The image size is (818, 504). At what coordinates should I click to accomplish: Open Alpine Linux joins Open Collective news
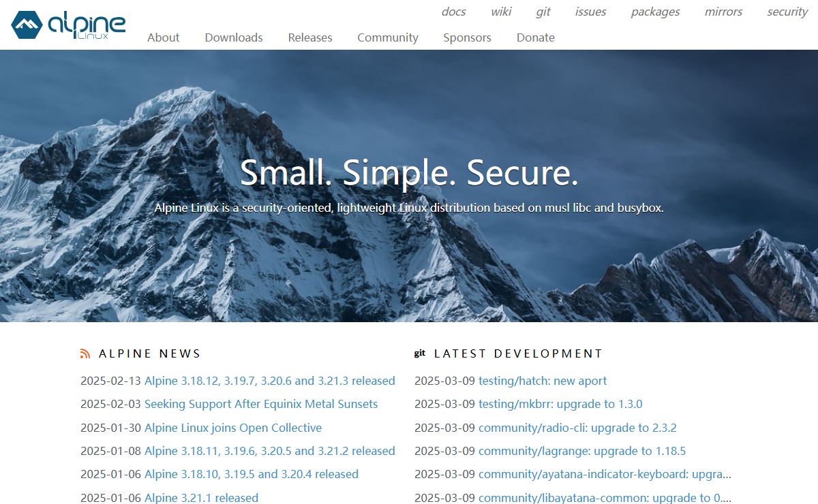pos(233,428)
